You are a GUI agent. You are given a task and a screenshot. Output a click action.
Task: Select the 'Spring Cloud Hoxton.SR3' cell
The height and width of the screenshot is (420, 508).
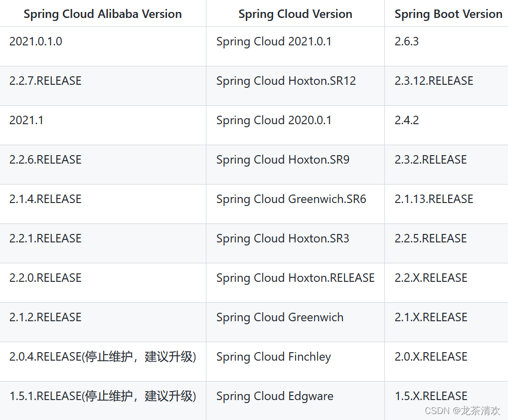pos(295,243)
